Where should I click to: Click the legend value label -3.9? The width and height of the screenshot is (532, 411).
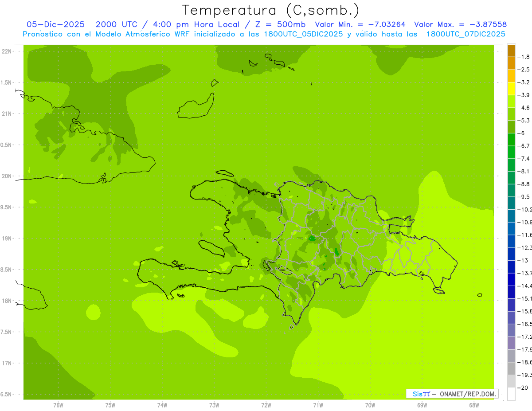pyautogui.click(x=524, y=95)
